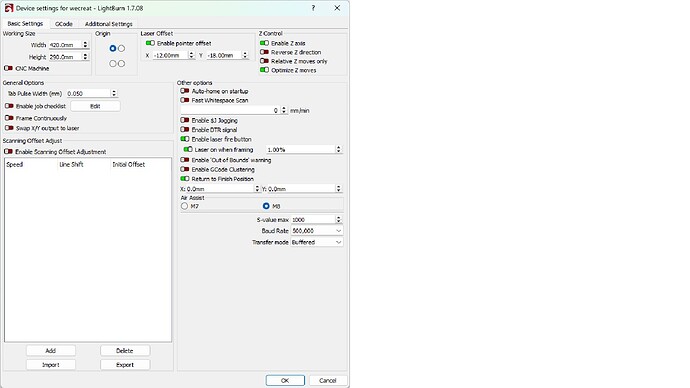Viewport: 690px width, 388px height.
Task: Open the Additional Settings tab
Action: [109, 24]
